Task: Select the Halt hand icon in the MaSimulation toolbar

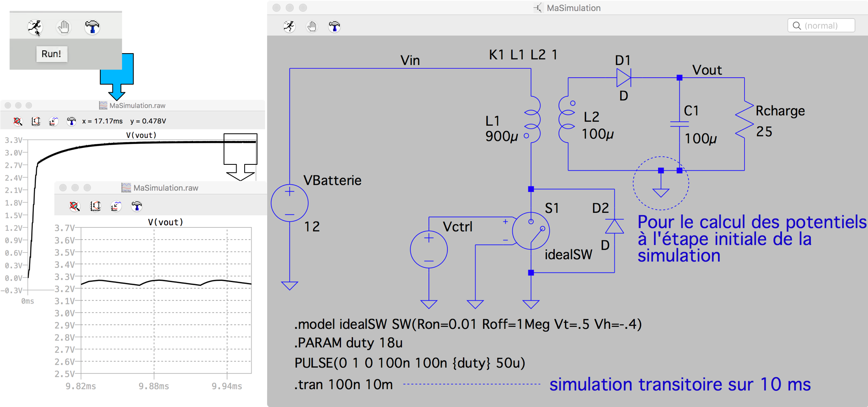Action: coord(312,27)
